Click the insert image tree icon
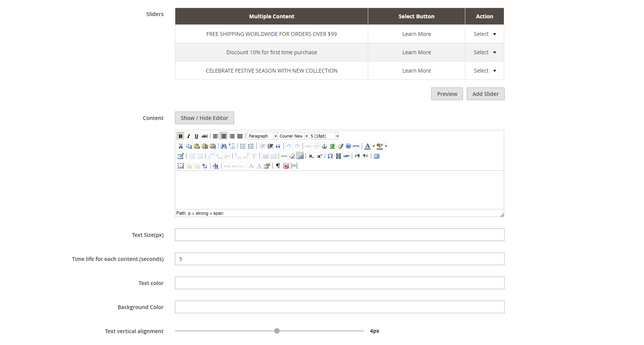 332,146
